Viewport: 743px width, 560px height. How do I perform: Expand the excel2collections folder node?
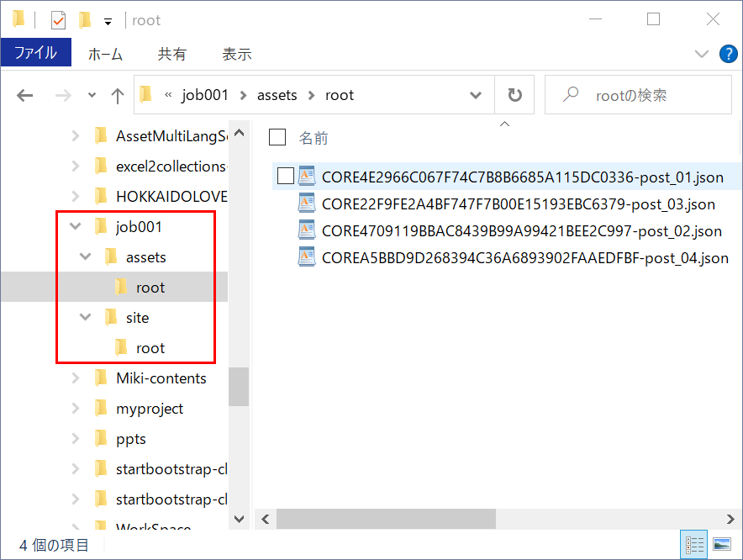click(76, 166)
